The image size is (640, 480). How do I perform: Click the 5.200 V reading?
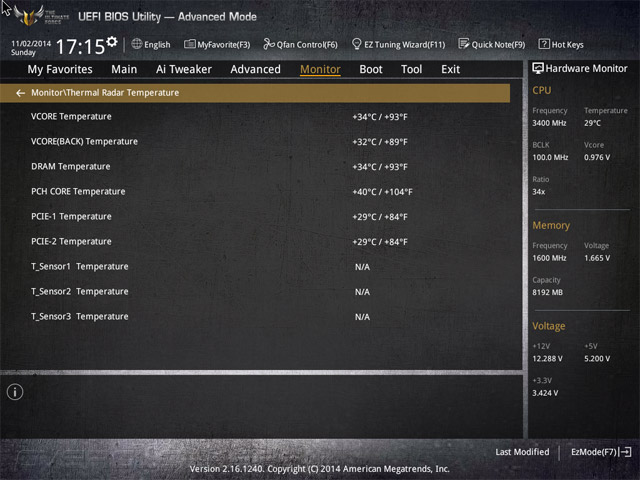[x=597, y=359]
